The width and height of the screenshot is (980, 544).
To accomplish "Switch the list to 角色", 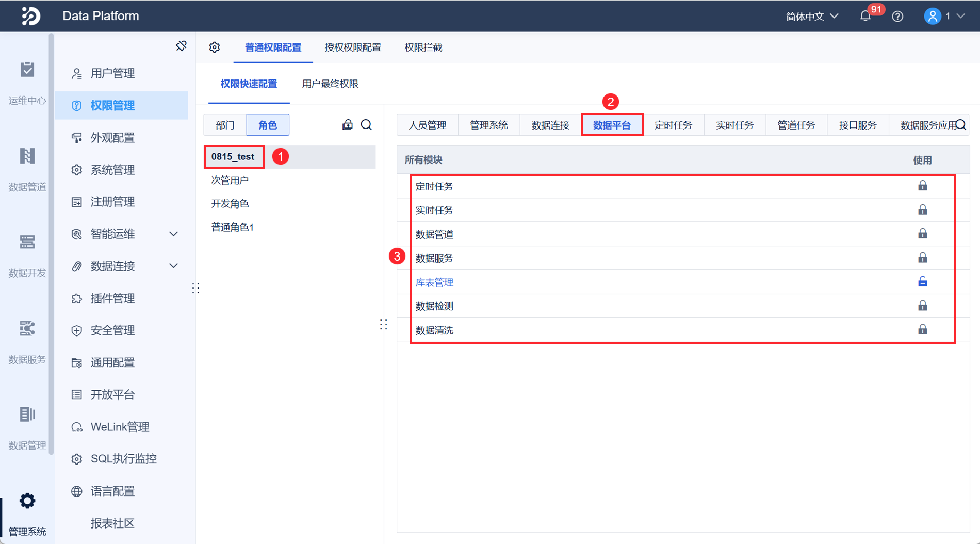I will coord(268,125).
